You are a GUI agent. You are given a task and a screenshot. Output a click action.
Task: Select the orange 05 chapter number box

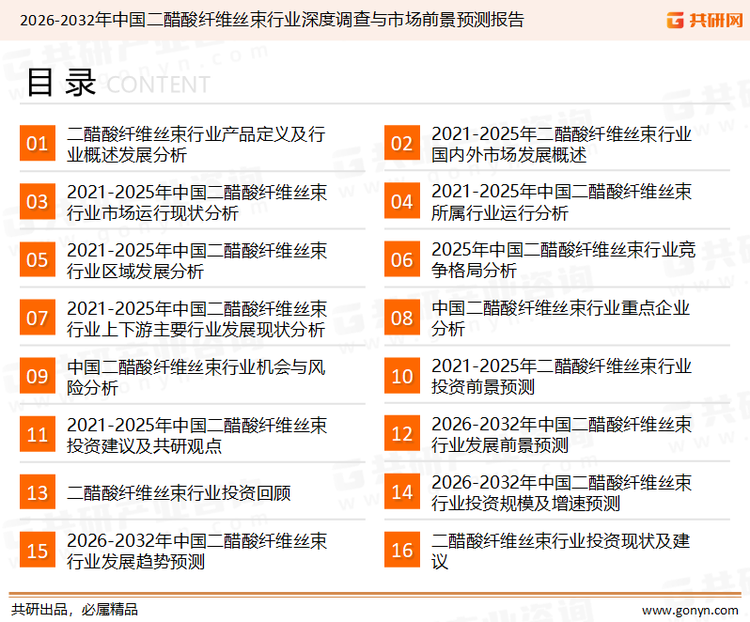tap(37, 260)
